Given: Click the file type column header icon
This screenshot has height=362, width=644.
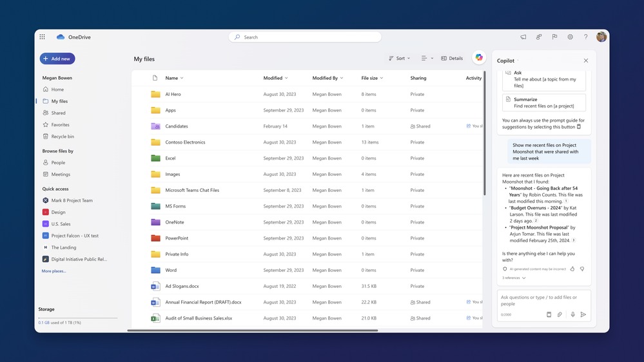Looking at the screenshot, I should coord(155,78).
